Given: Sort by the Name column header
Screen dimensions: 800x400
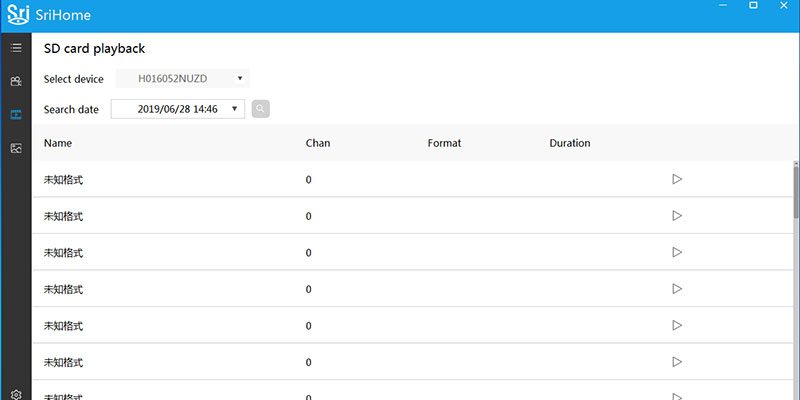Looking at the screenshot, I should 58,143.
